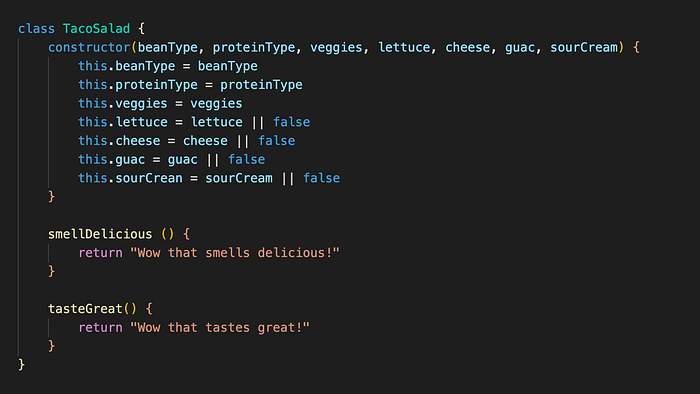Click the return keyword in tasteGreat
Viewport: 700px width, 394px height.
100,328
